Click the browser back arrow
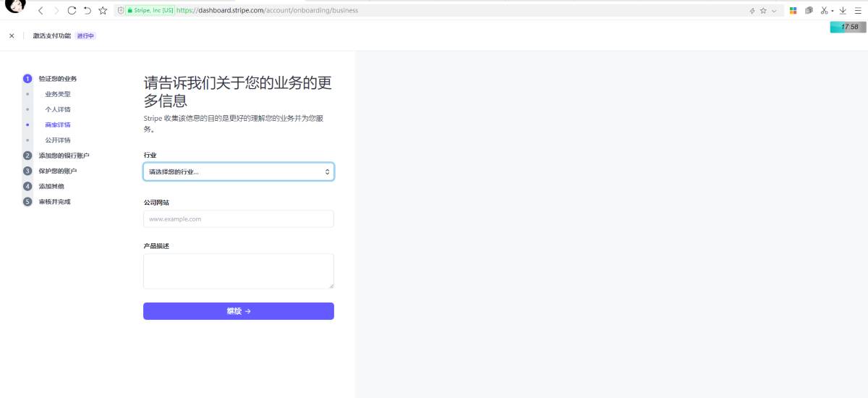This screenshot has height=398, width=868. 41,11
